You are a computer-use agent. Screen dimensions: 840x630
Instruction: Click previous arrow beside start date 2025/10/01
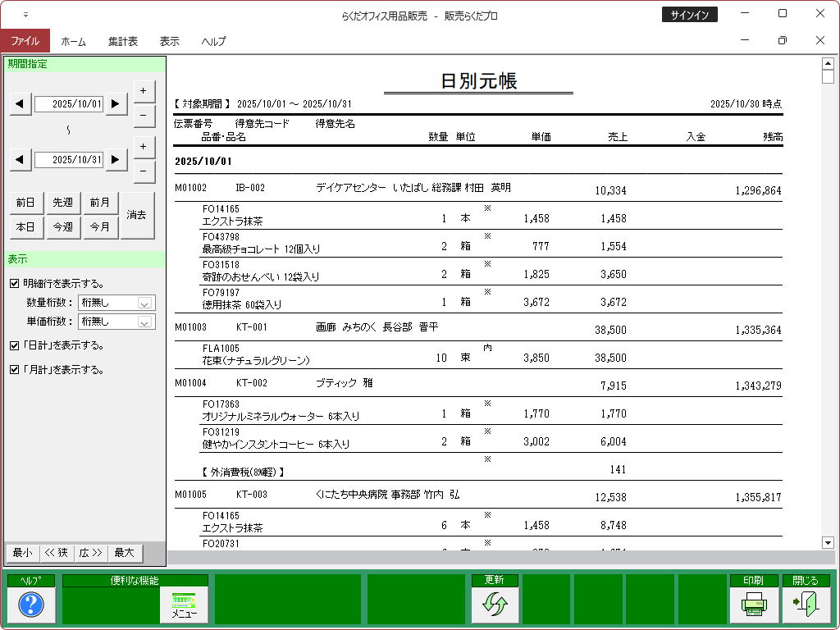click(x=20, y=104)
